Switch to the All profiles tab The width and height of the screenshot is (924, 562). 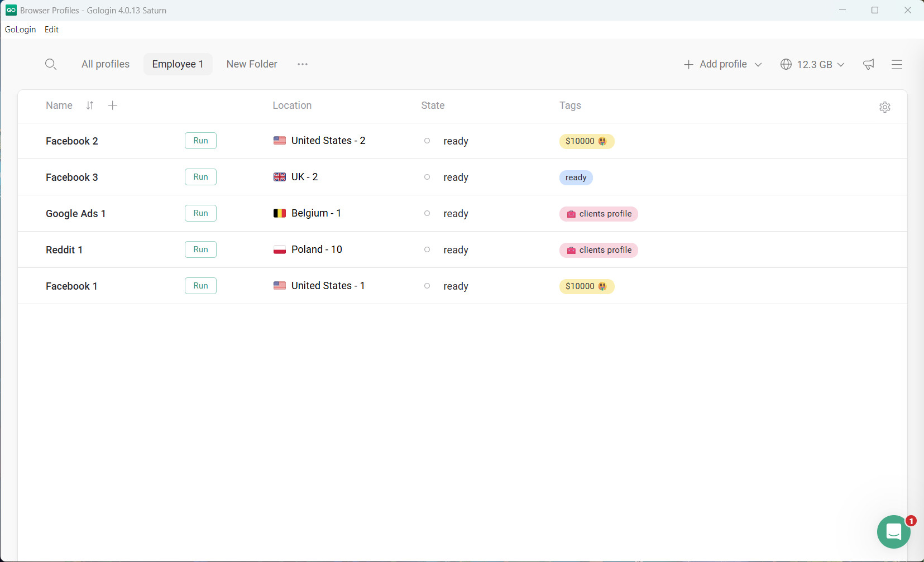click(105, 64)
